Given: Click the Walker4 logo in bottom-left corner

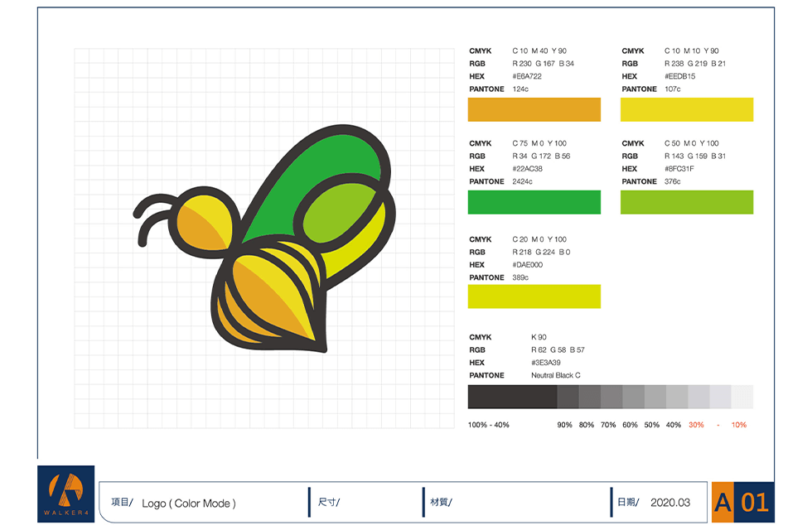Looking at the screenshot, I should (x=64, y=494).
